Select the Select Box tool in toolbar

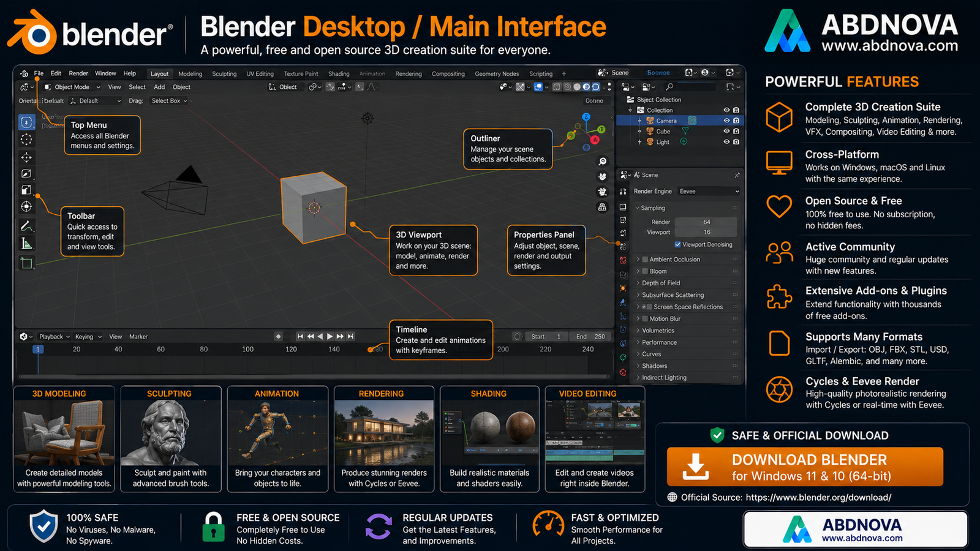[x=26, y=122]
